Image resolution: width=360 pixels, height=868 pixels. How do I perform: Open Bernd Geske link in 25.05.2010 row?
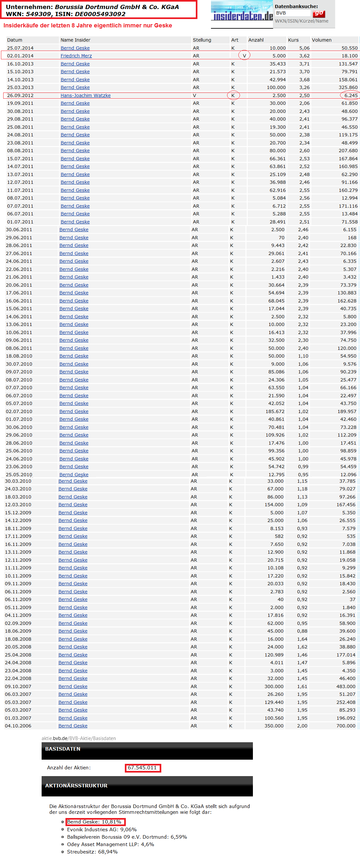(74, 474)
